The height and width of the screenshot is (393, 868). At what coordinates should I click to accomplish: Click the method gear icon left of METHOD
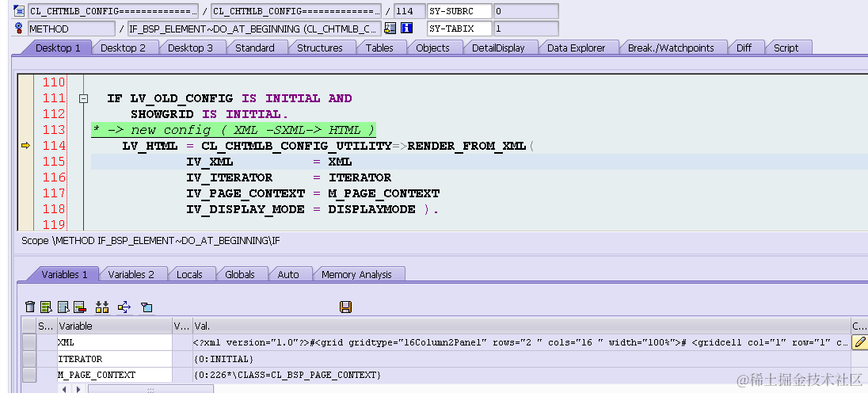coord(19,29)
